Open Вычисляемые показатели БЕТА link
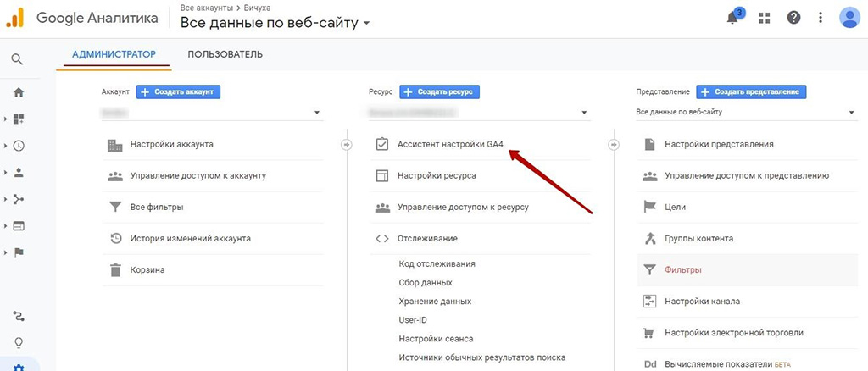 [727, 365]
